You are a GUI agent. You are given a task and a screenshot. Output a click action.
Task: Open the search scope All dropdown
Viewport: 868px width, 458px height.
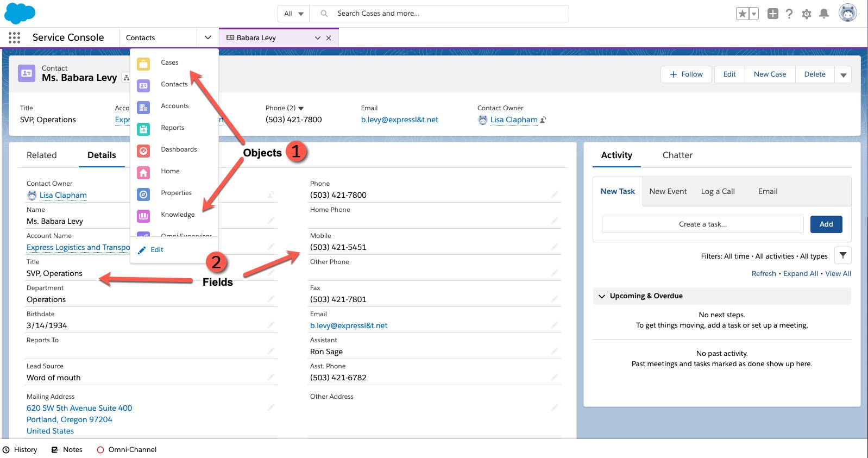(293, 14)
